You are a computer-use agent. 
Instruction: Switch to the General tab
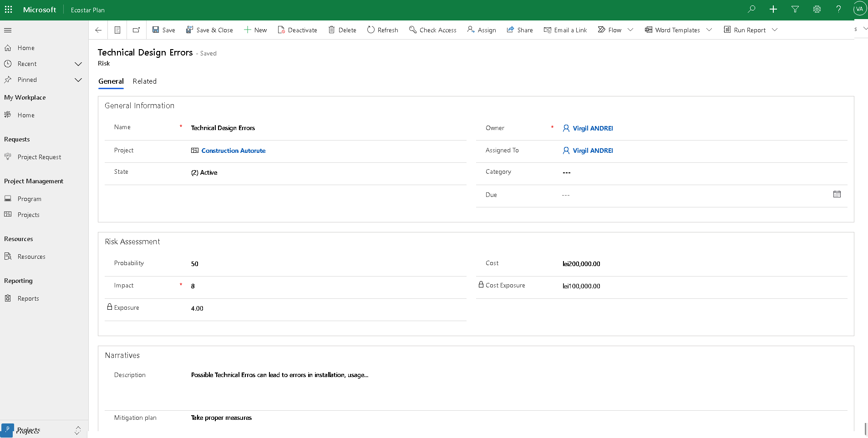111,81
